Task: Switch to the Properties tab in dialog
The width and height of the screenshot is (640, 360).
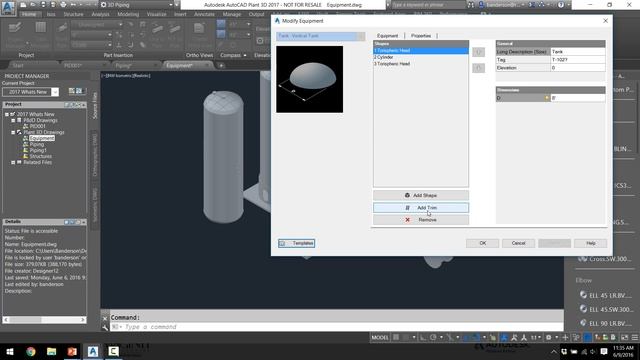Action: 421,36
